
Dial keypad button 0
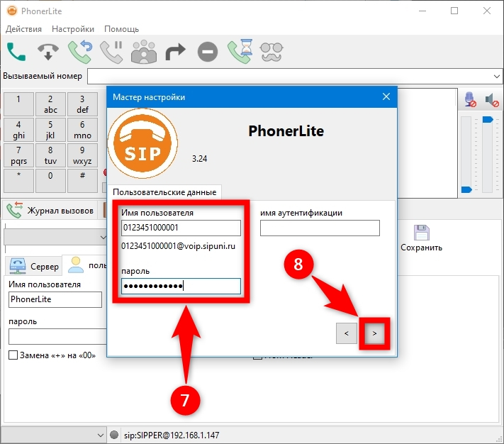tap(50, 181)
